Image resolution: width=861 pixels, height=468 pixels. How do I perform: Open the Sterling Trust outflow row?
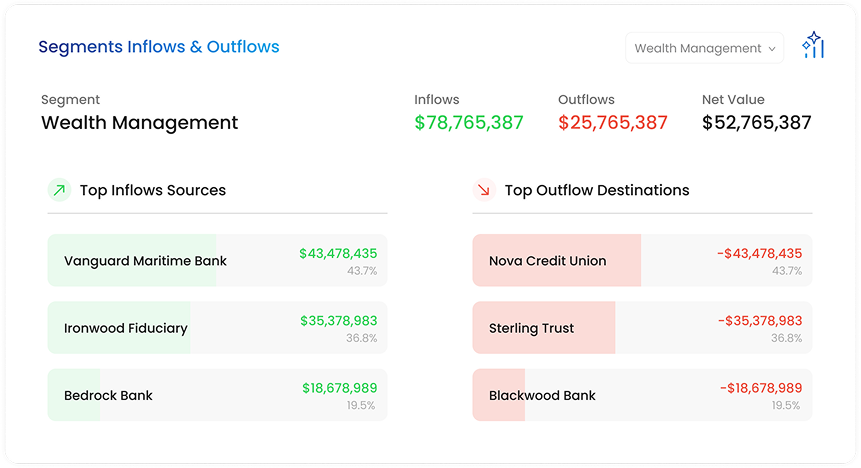tap(642, 327)
